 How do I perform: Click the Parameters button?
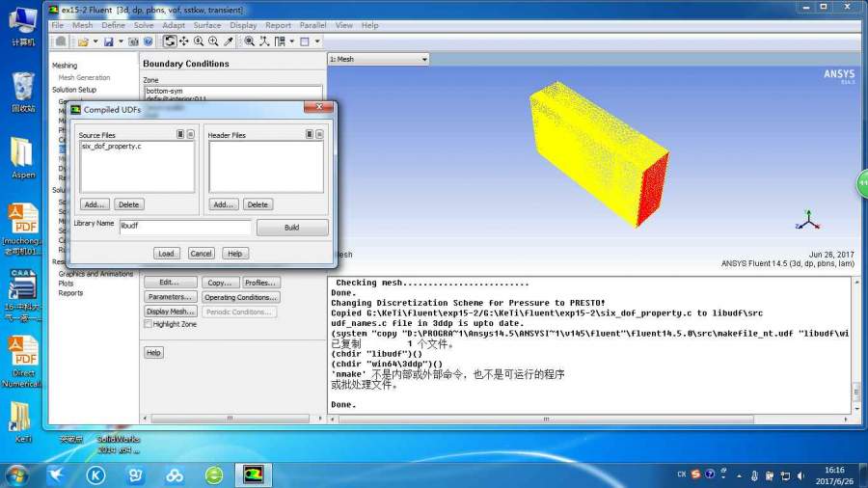pyautogui.click(x=171, y=297)
